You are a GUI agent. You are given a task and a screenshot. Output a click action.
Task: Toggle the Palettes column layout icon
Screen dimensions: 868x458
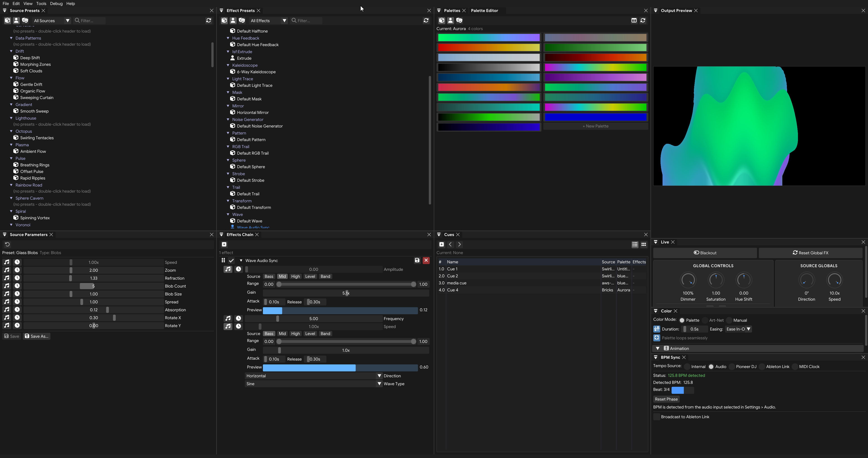coord(634,21)
